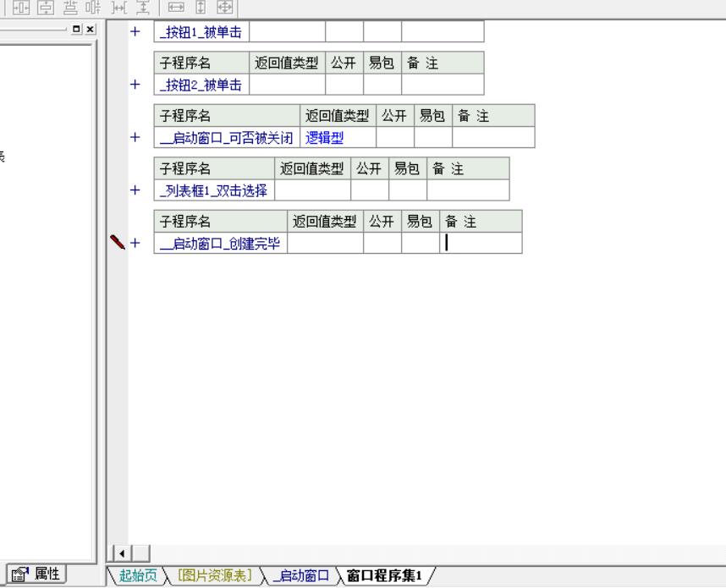726x588 pixels.
Task: Click the 备注 cell of _列表框1_双击选择
Action: tap(468, 190)
